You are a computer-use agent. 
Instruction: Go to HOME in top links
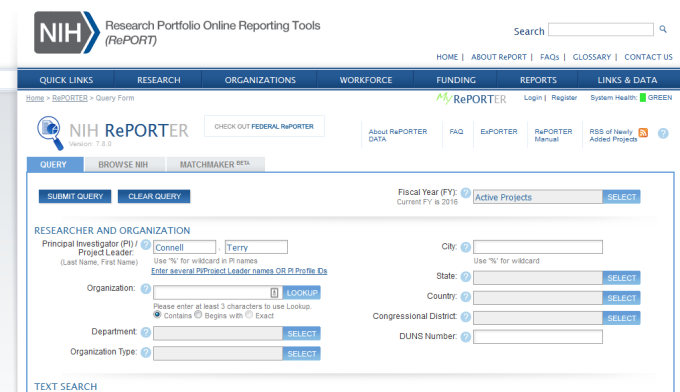447,57
